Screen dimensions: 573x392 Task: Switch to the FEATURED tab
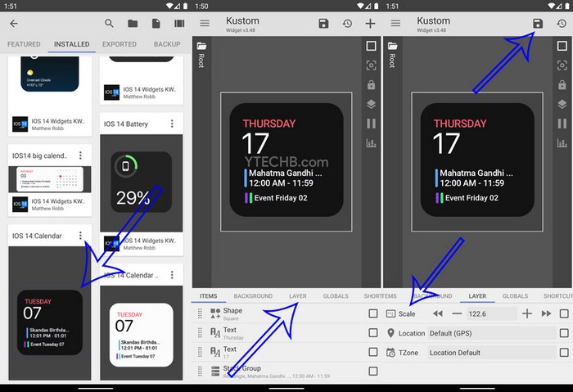point(24,44)
